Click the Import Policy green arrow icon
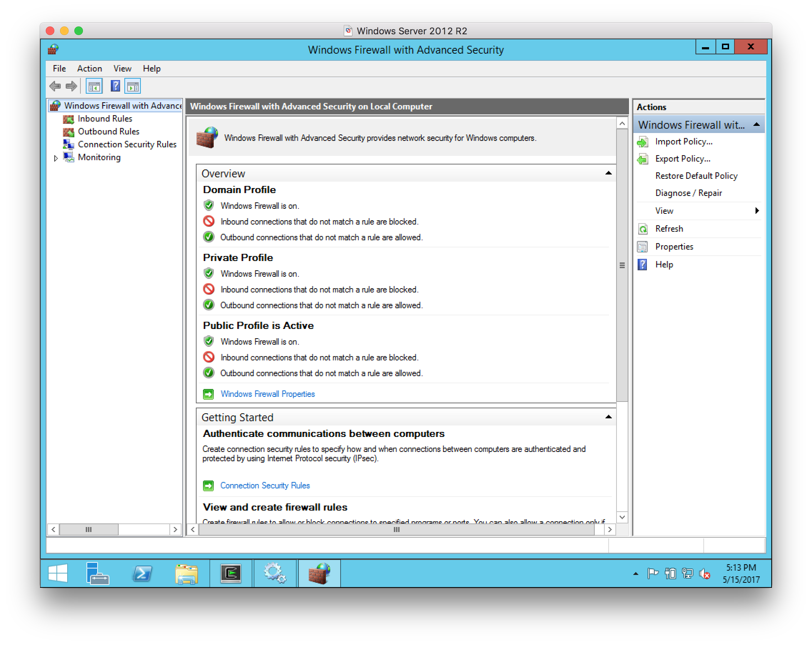This screenshot has height=645, width=812. point(643,142)
